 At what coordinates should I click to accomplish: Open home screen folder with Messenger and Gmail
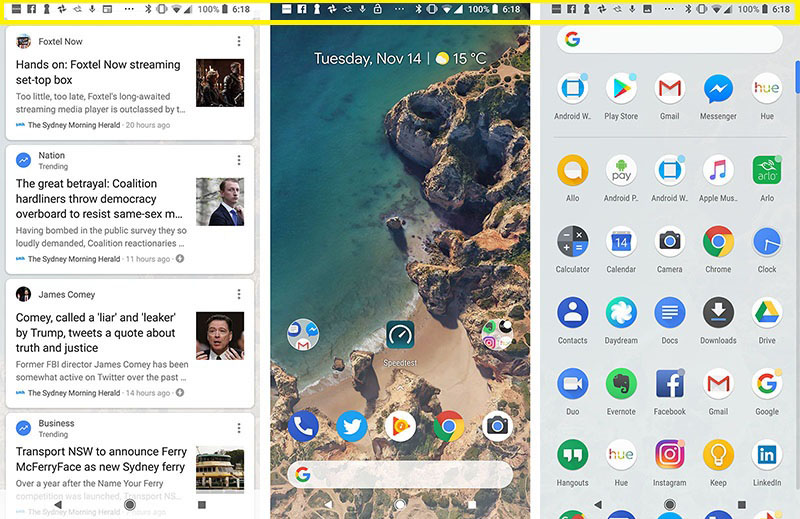pyautogui.click(x=303, y=335)
